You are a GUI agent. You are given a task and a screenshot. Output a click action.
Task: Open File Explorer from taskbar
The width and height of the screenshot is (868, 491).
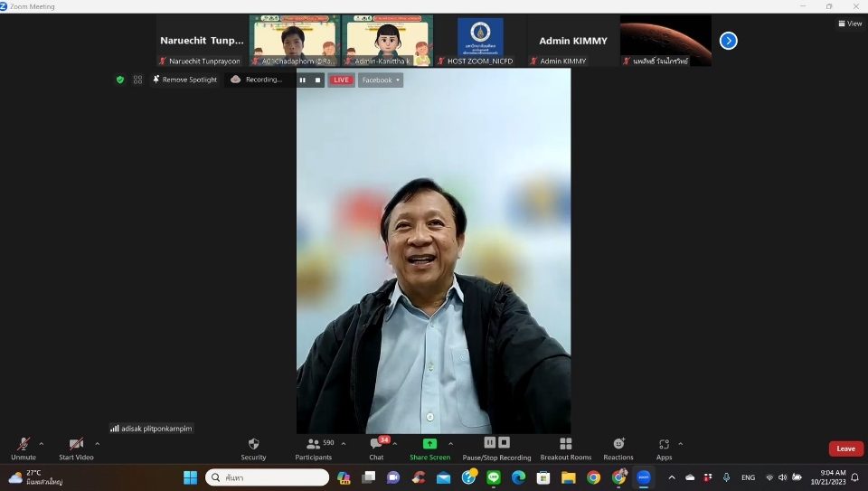pyautogui.click(x=569, y=477)
